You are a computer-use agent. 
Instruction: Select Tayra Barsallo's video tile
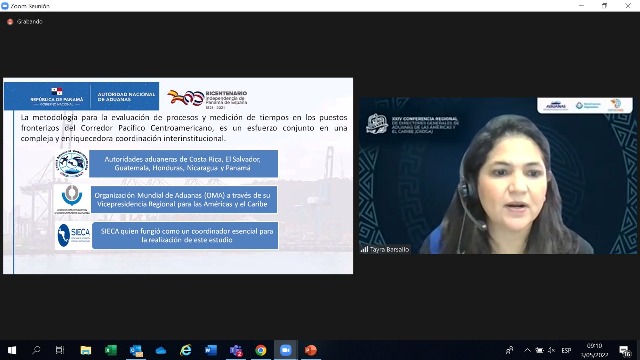(498, 176)
